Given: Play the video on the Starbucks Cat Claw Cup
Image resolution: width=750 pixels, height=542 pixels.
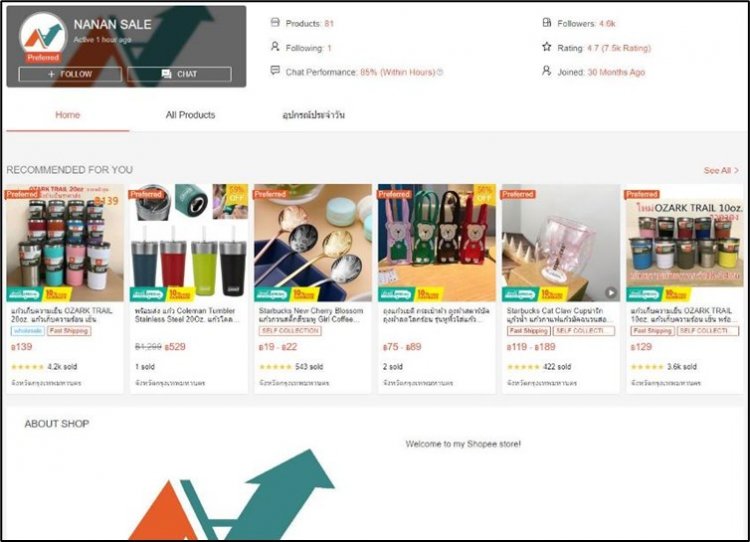Looking at the screenshot, I should 610,292.
